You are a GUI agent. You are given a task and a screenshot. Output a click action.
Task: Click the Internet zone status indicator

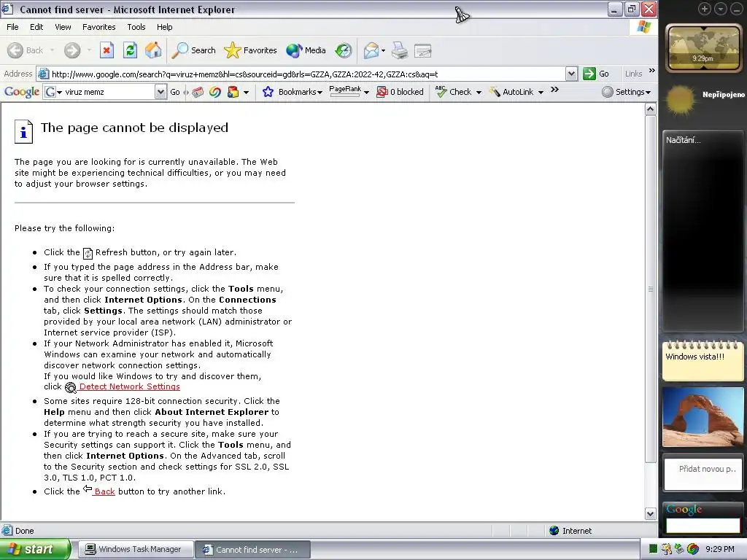point(570,531)
